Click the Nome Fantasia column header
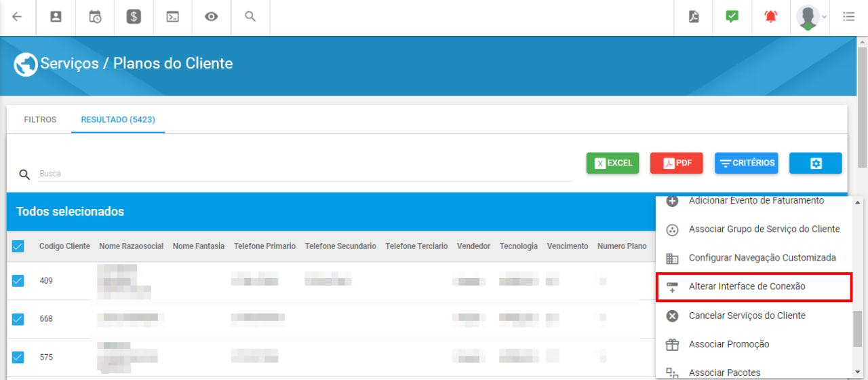Screen dimensions: 868x380 click(x=199, y=246)
